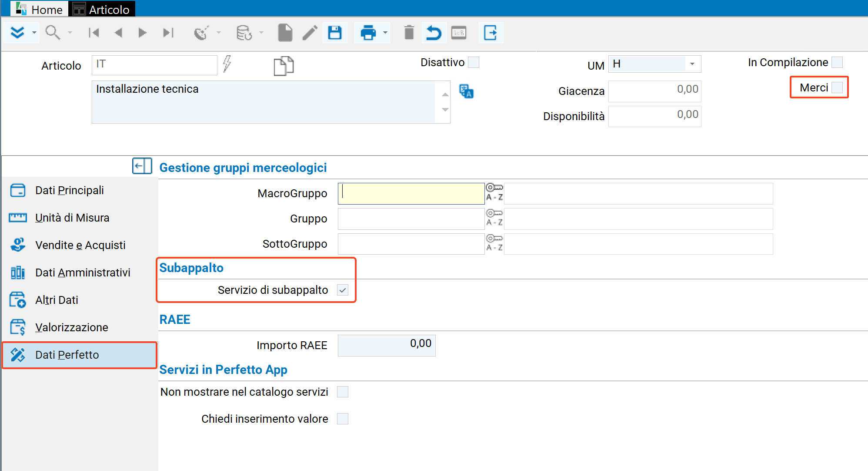Open Altri Dati section
The image size is (868, 471).
point(79,300)
